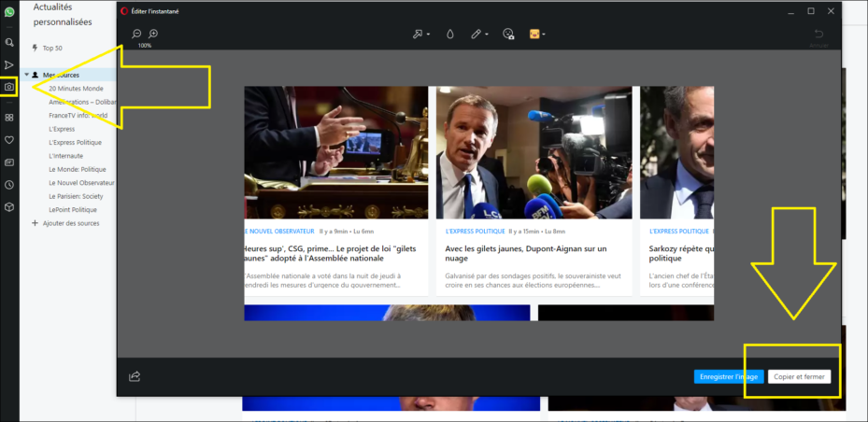Open bookmarks heart icon in sidebar

click(x=8, y=140)
